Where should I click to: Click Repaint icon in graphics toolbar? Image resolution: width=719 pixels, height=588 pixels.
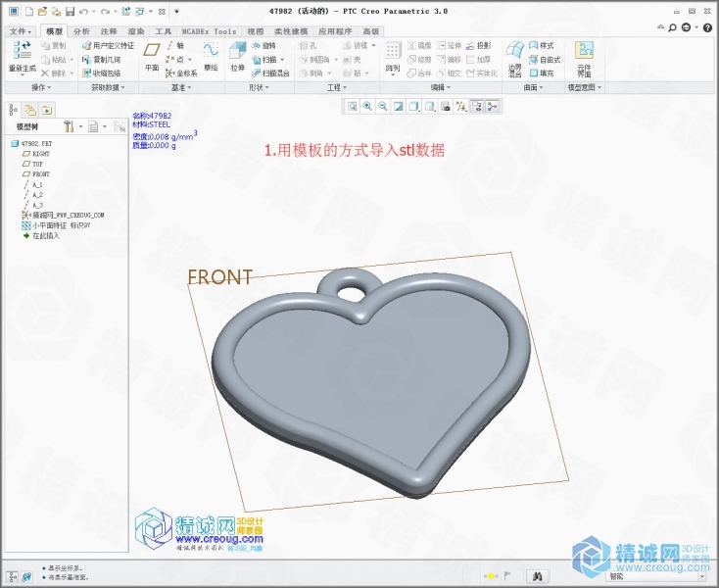[399, 107]
